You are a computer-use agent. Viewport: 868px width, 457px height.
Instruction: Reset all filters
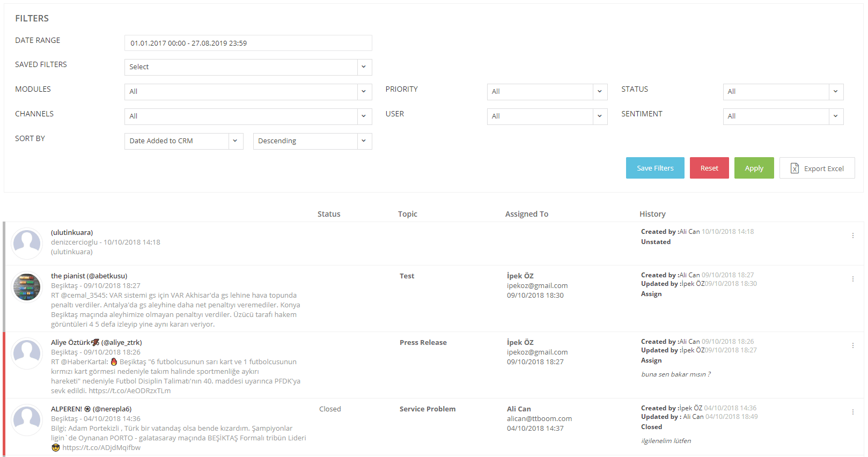pos(709,168)
